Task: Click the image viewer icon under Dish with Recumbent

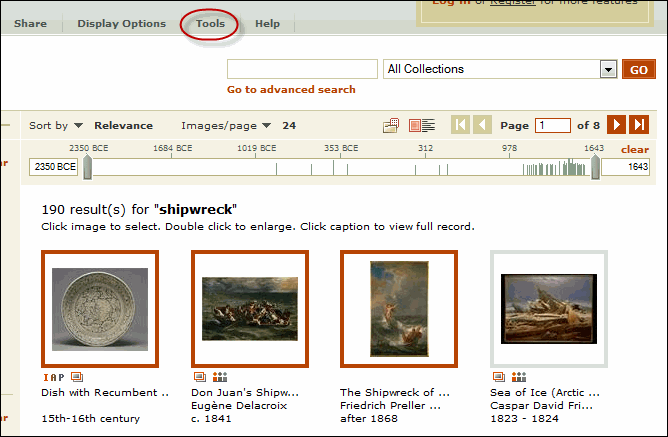Action: tap(77, 377)
